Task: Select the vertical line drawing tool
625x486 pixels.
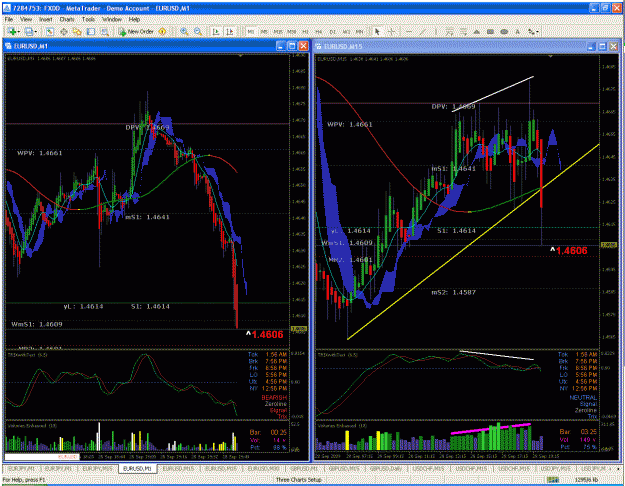Action: coord(436,31)
